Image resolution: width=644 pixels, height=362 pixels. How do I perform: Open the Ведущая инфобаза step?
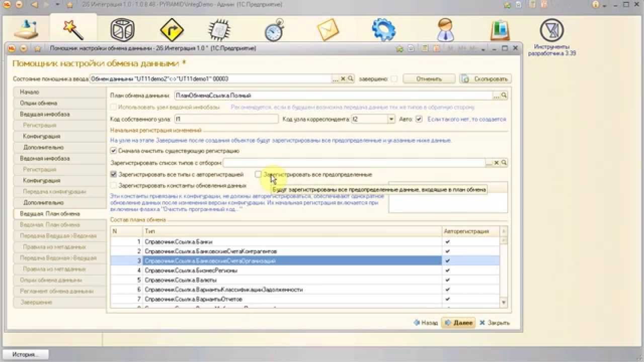coord(59,114)
